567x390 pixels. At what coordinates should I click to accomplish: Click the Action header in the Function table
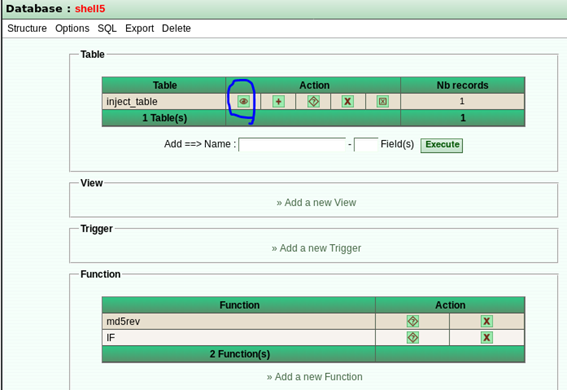click(x=450, y=305)
